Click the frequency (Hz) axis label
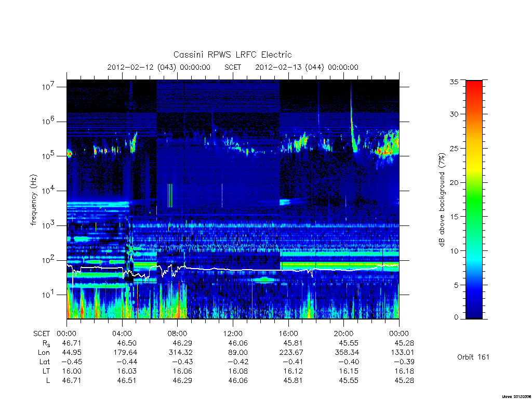 (33, 200)
